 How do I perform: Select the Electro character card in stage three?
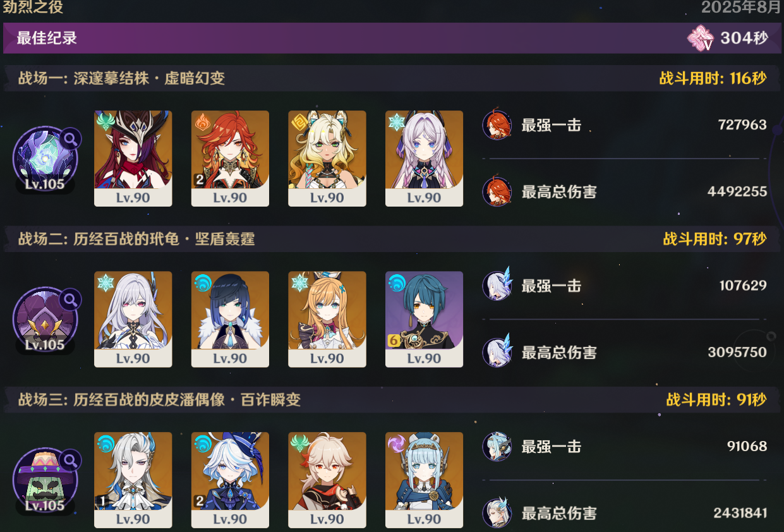tap(424, 480)
